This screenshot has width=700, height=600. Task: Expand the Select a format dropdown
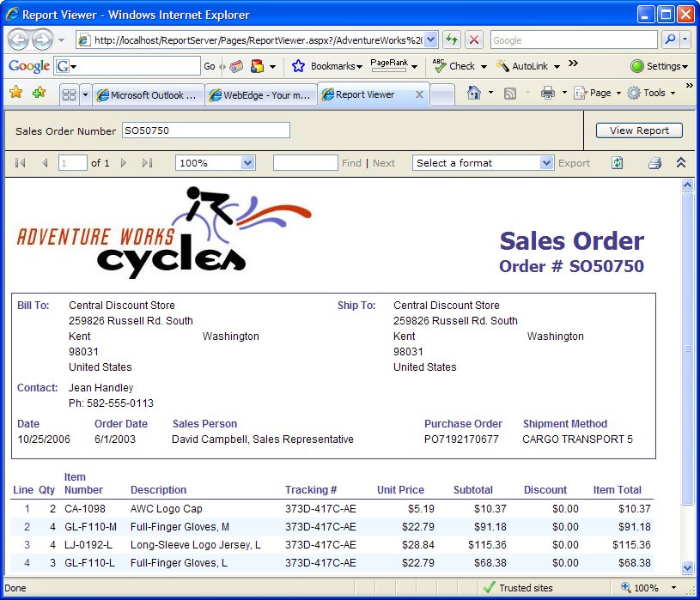click(x=546, y=163)
